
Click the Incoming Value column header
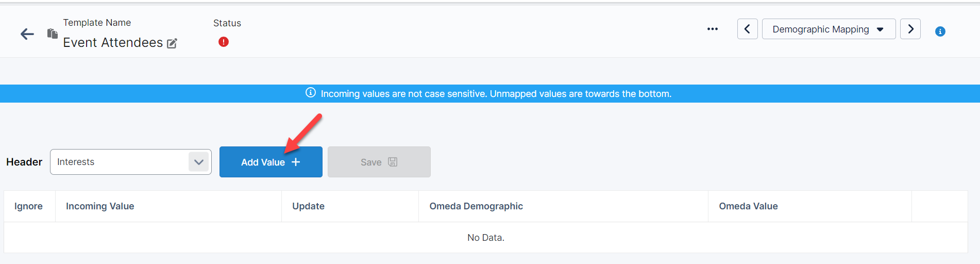click(x=100, y=206)
